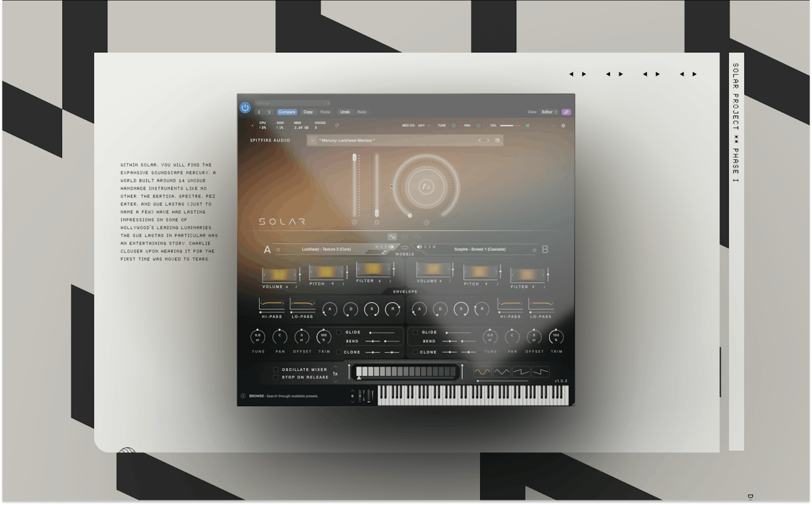Click the Sceptre - Bowed 1 (Cascade) name

point(480,249)
